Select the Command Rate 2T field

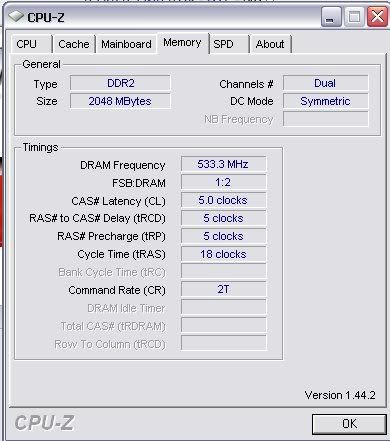pyautogui.click(x=223, y=289)
